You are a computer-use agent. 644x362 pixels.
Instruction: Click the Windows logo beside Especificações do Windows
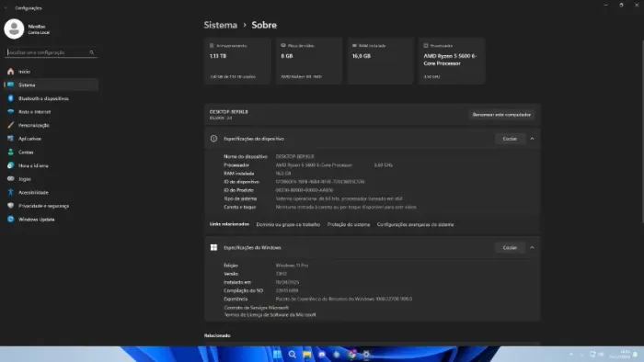(213, 248)
